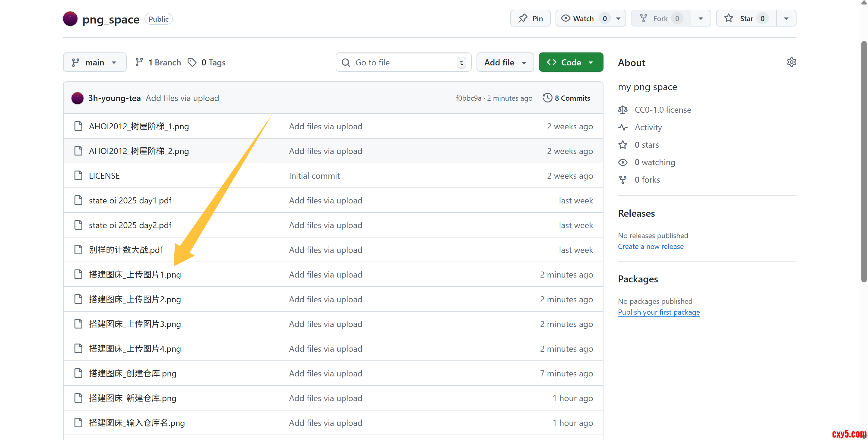Click the repository owner avatar near png_space

click(70, 19)
